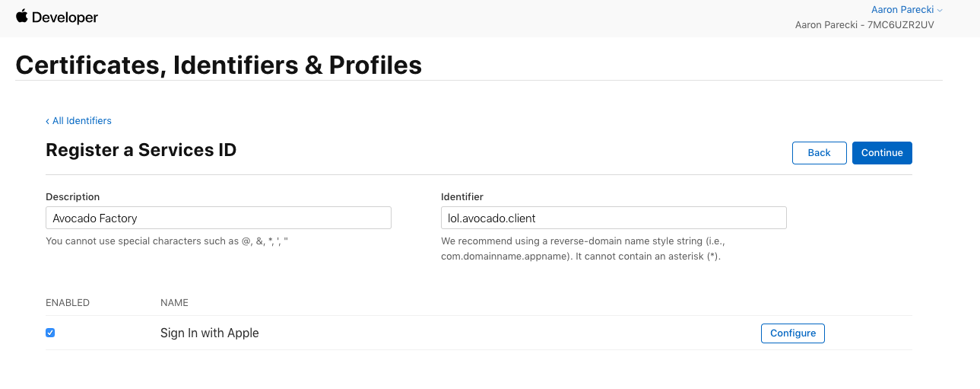Select the Sign In with Apple row name
Screen dimensions: 980x389
210,333
